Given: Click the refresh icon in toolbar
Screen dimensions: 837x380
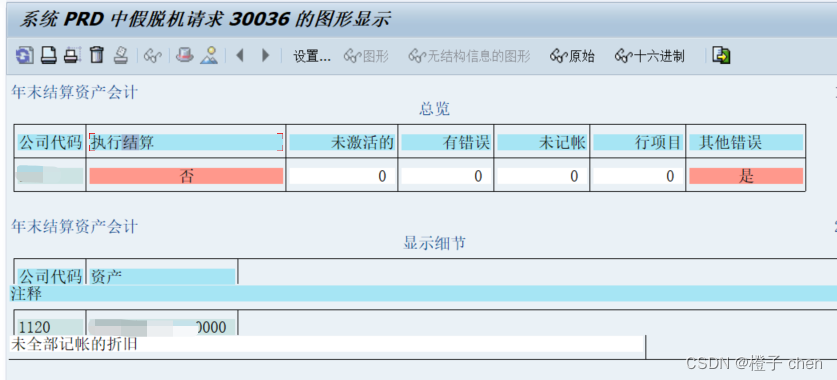Looking at the screenshot, I should point(25,55).
